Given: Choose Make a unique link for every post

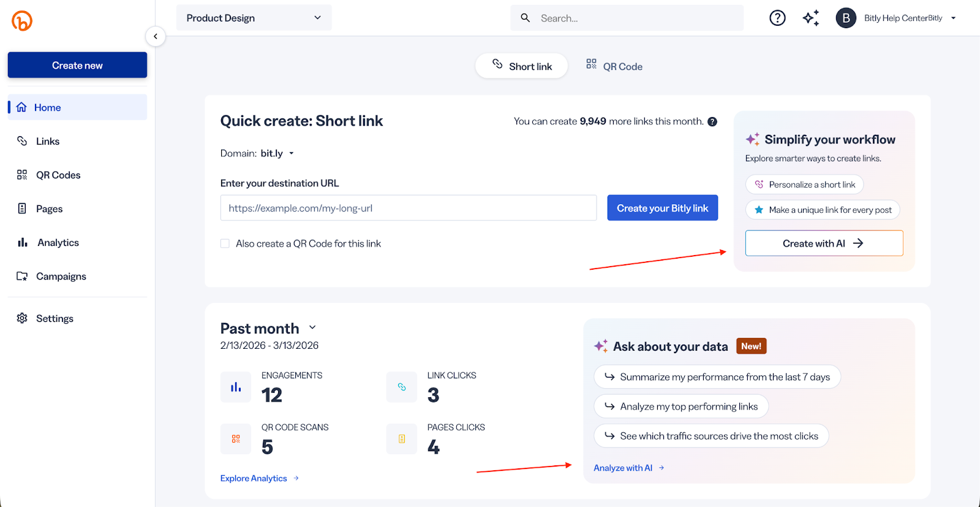Looking at the screenshot, I should coord(823,210).
